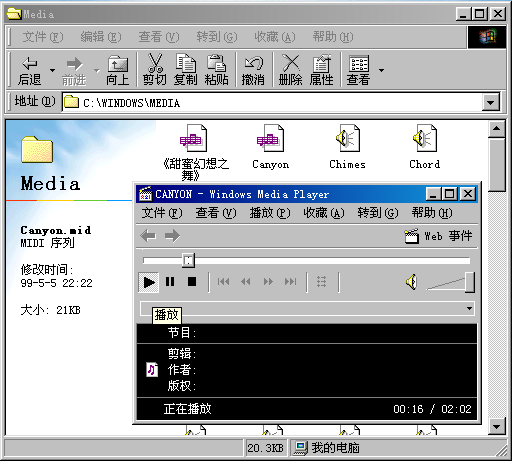Image resolution: width=512 pixels, height=461 pixels.
Task: Click the Forward (前进) toolbar button
Action: click(x=74, y=70)
